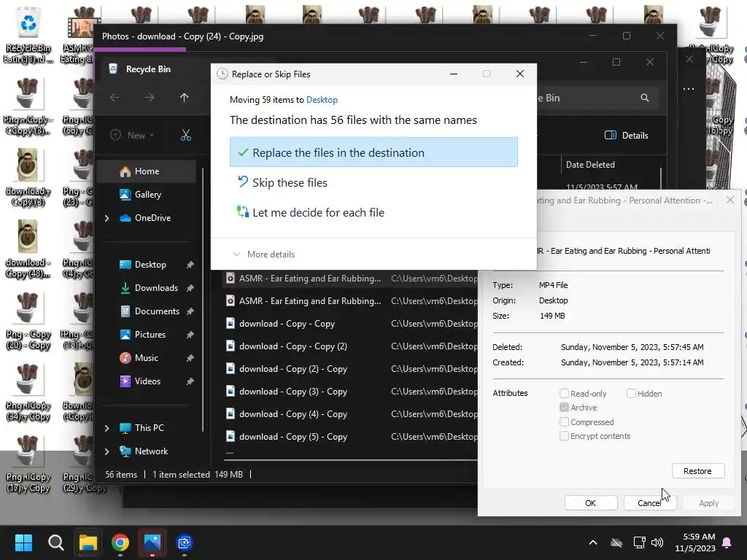
Task: Choose Replace the files in the destination
Action: [373, 152]
